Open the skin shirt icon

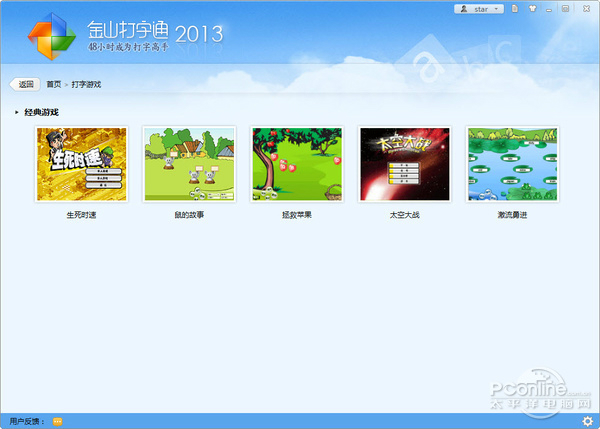pos(532,8)
